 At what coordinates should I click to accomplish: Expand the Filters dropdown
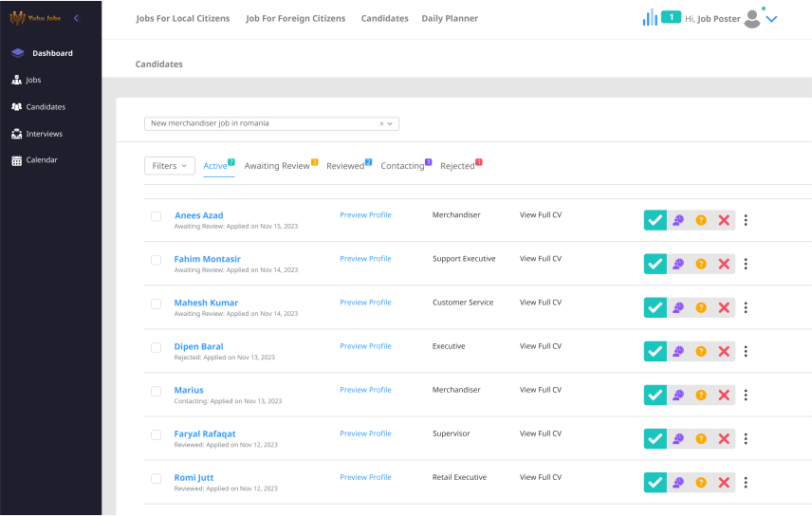[x=170, y=166]
